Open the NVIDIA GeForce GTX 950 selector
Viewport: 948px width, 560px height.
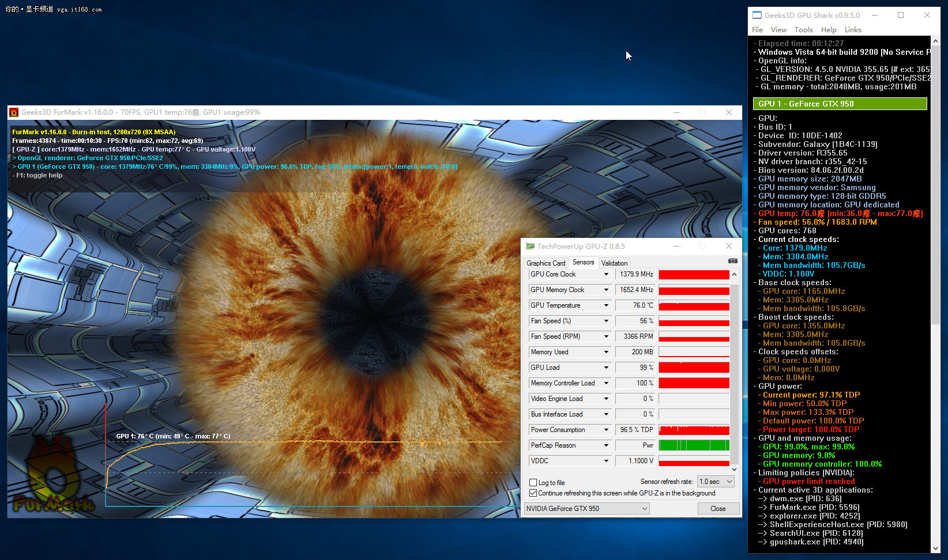[587, 509]
